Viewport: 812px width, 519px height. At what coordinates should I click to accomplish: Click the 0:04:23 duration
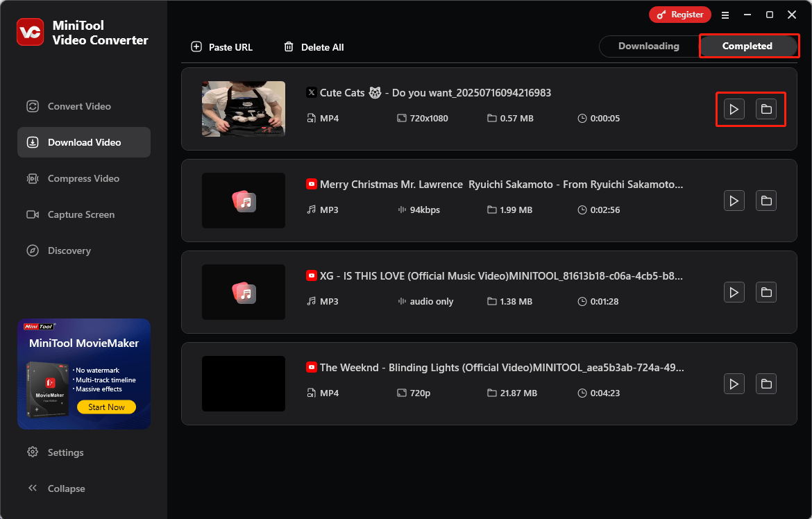click(605, 393)
